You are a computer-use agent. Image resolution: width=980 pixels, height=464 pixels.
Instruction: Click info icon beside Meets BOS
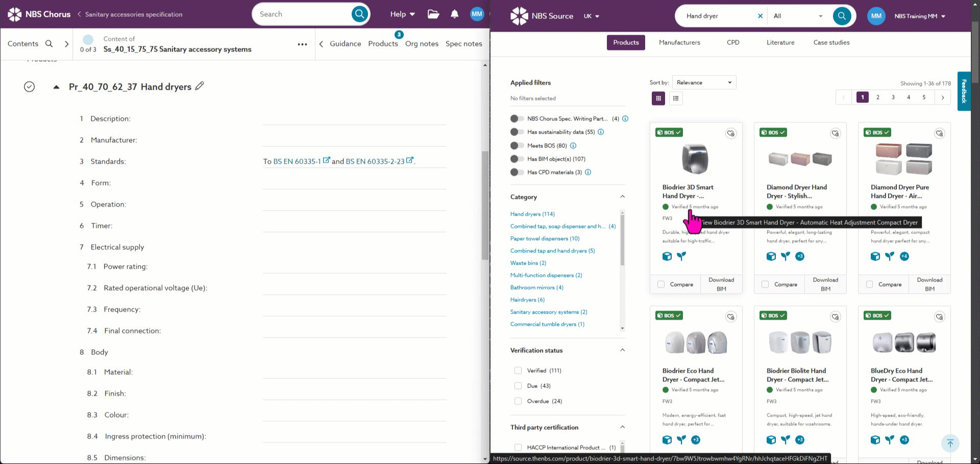coord(573,146)
